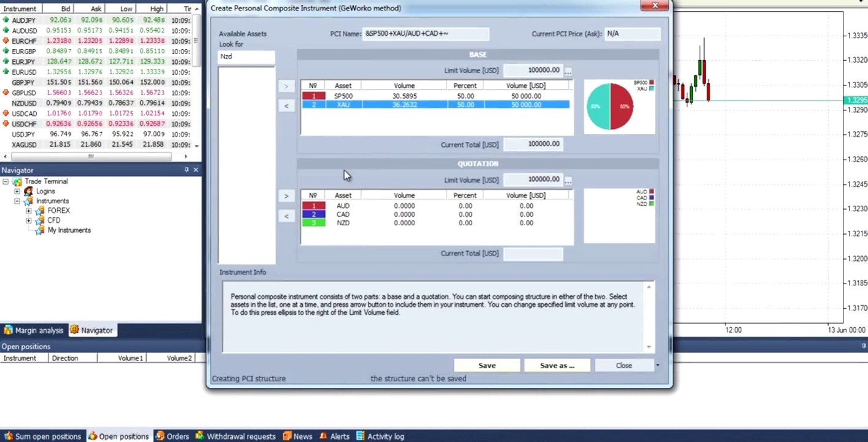Viewport: 868px width, 442px height.
Task: Click the Volume2 column header in Open positions
Action: coord(170,358)
